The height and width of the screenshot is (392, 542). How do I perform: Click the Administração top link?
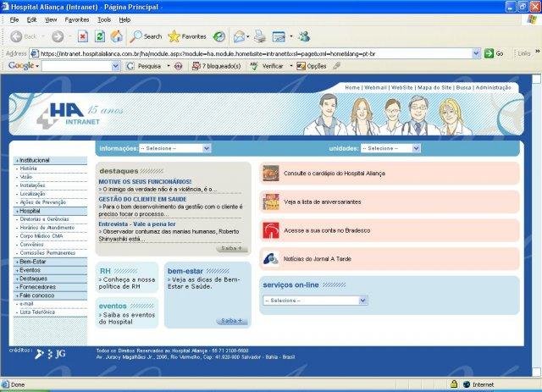click(x=493, y=87)
